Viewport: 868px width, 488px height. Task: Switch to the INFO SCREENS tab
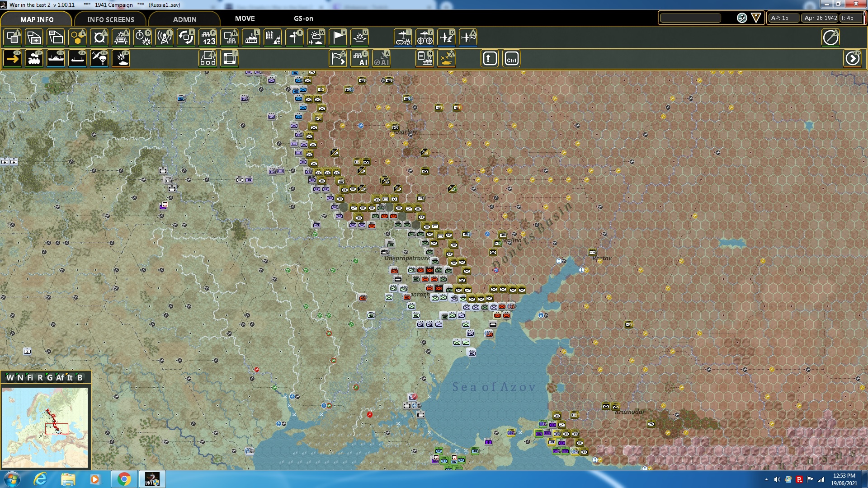point(111,19)
